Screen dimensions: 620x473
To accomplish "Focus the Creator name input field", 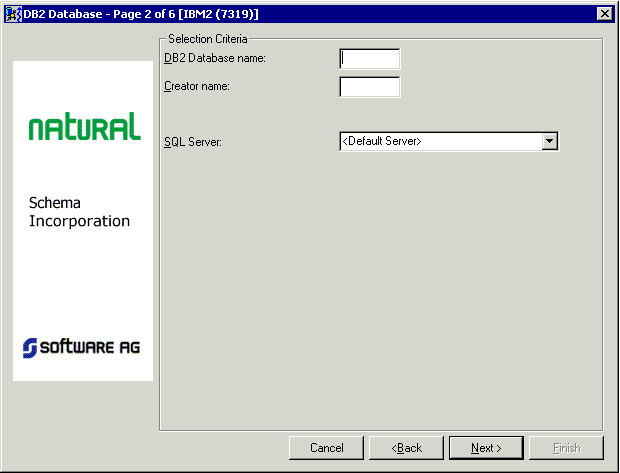I will tap(370, 87).
